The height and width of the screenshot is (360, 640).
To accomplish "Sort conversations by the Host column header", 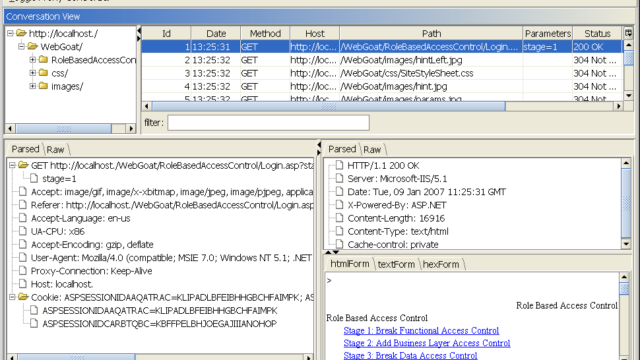I will click(315, 33).
